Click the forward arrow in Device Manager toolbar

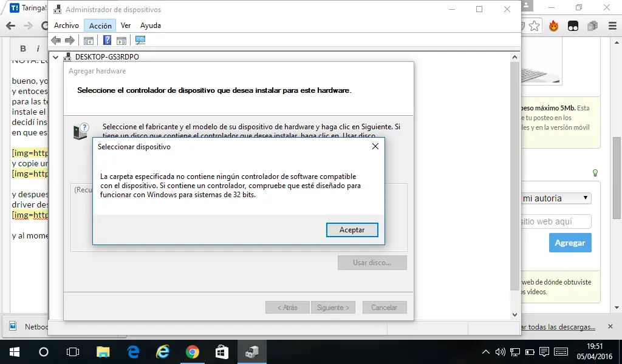click(x=70, y=40)
